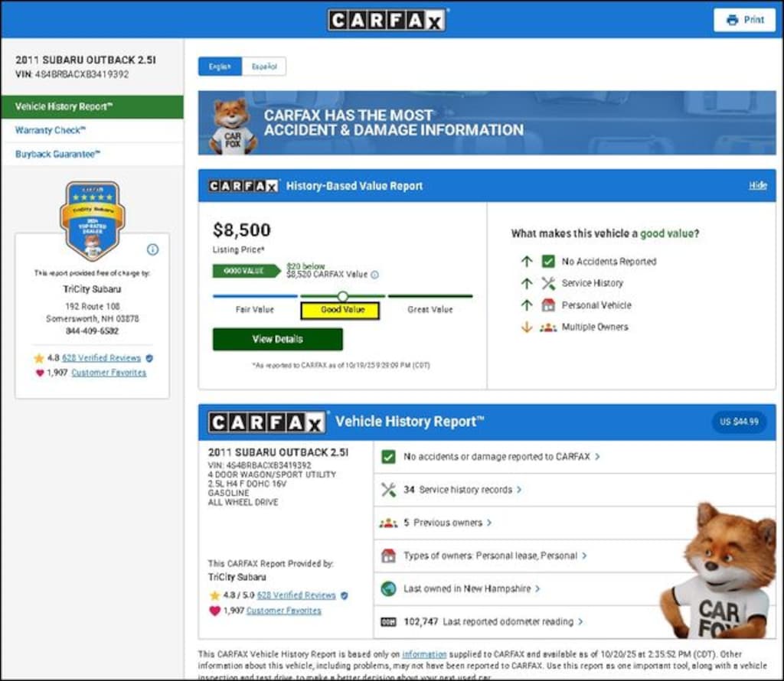
Task: Click the printer icon in Print button
Action: click(732, 20)
